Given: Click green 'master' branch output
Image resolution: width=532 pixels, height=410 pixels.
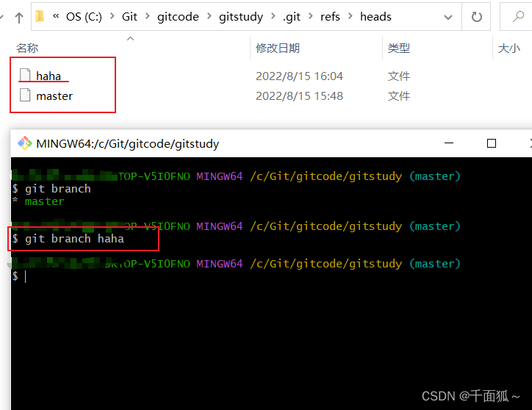Looking at the screenshot, I should pyautogui.click(x=44, y=201).
